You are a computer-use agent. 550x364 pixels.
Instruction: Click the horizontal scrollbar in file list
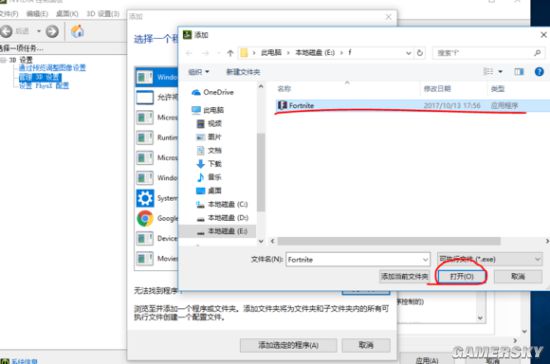point(389,241)
